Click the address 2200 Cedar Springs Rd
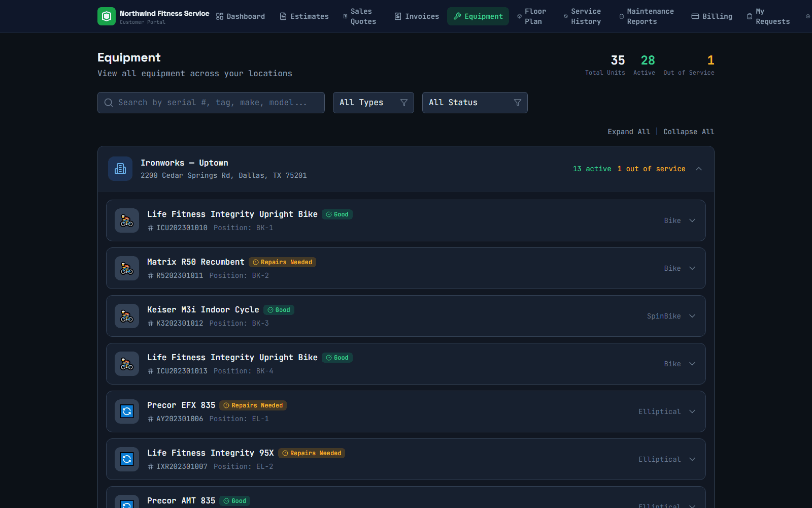 (x=224, y=175)
